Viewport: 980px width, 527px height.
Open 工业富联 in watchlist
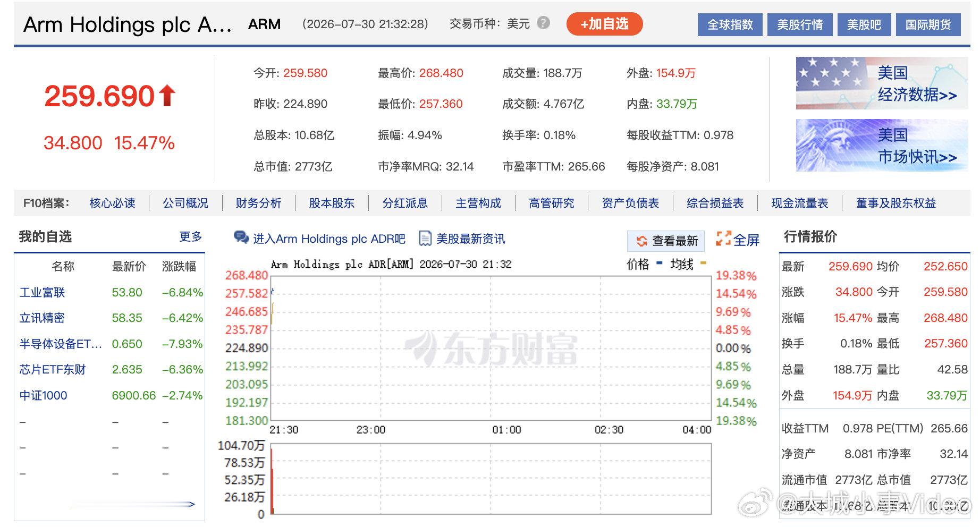point(42,292)
